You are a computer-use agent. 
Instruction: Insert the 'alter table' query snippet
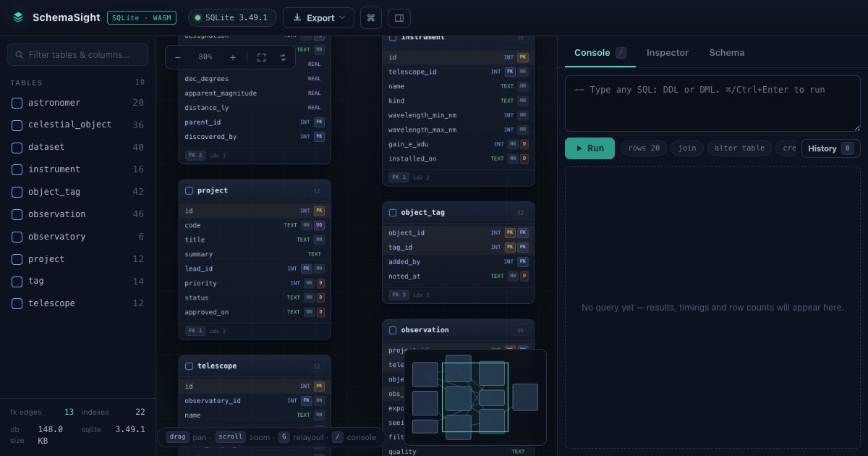click(x=739, y=148)
